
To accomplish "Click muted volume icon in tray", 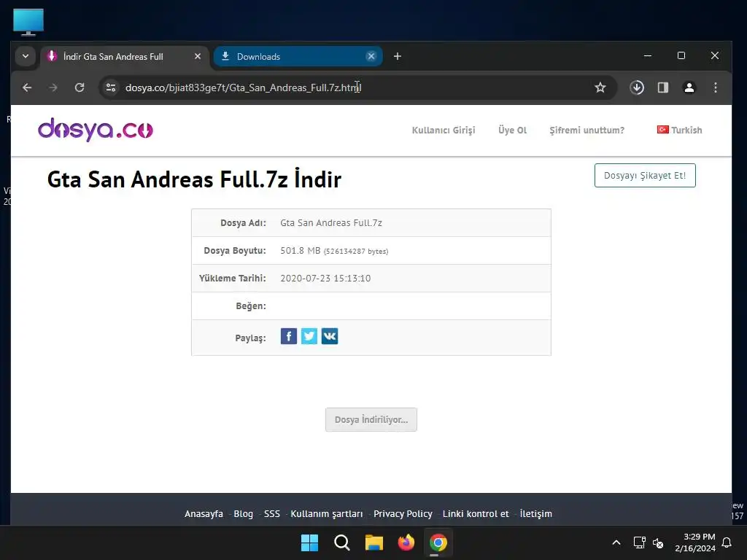I will pyautogui.click(x=658, y=542).
